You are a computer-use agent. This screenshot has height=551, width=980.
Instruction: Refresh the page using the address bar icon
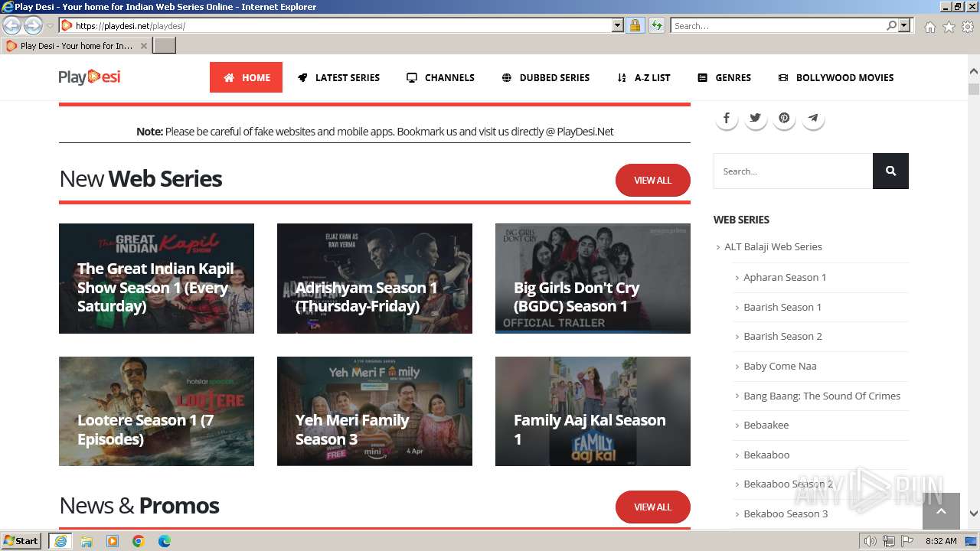pyautogui.click(x=656, y=25)
